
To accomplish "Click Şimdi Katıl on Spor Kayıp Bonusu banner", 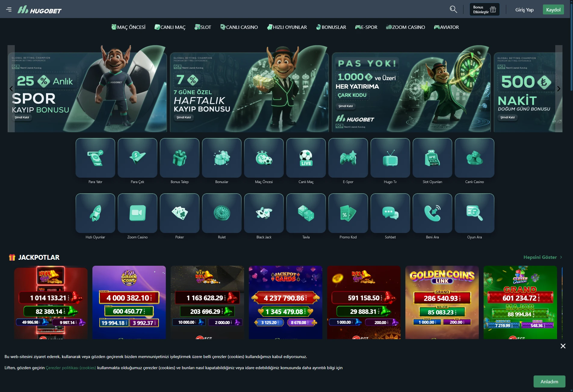I will (x=22, y=118).
